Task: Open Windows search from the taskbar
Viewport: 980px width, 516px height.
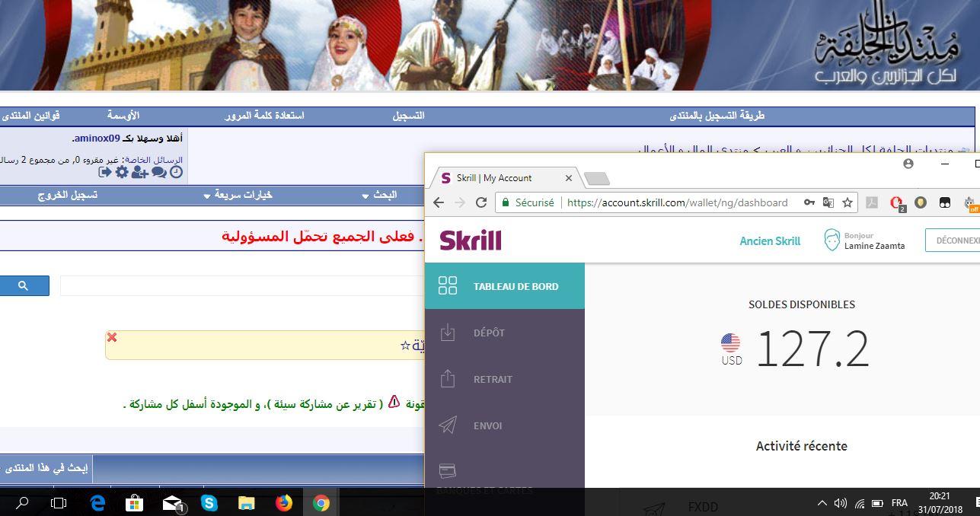Action: (x=22, y=502)
